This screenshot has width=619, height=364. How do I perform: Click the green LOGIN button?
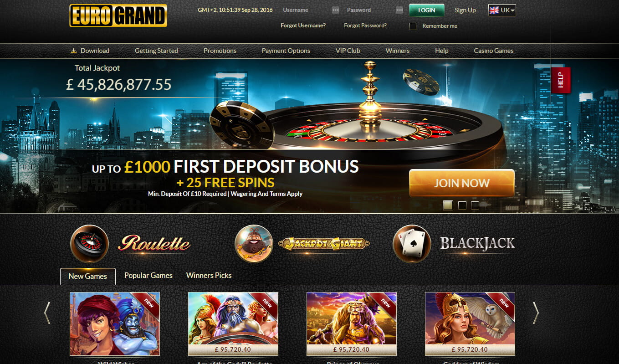click(x=427, y=10)
